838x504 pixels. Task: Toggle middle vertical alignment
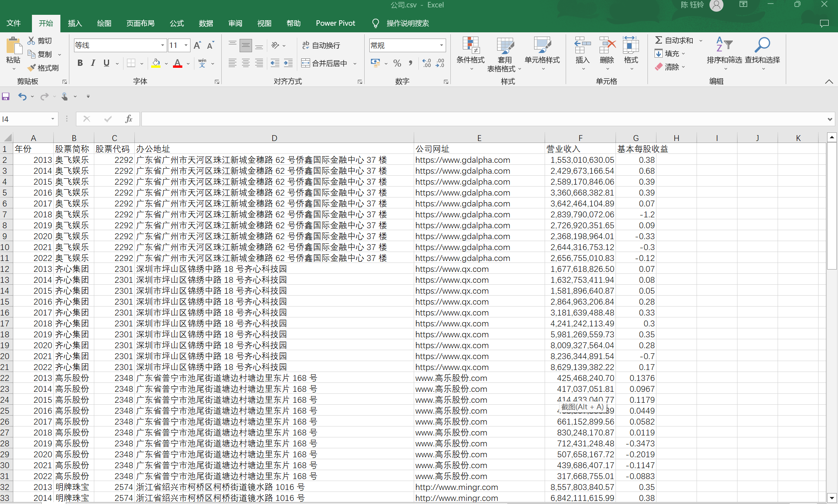coord(245,45)
